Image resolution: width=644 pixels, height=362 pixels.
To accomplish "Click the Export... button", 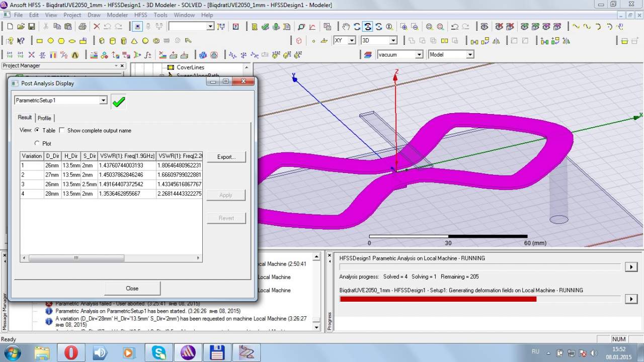I will 226,157.
